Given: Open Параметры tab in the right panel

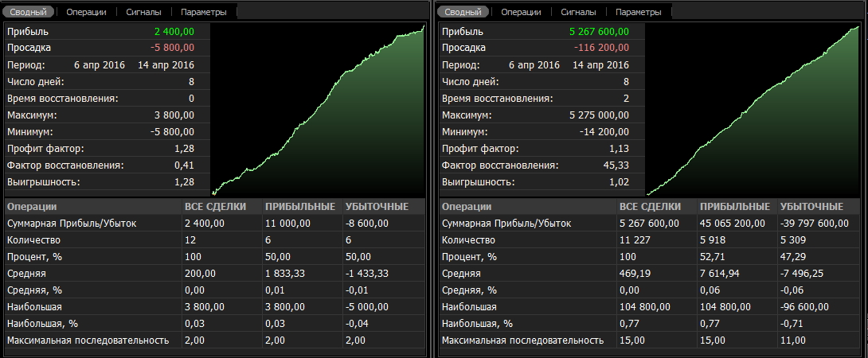Looking at the screenshot, I should click(638, 12).
